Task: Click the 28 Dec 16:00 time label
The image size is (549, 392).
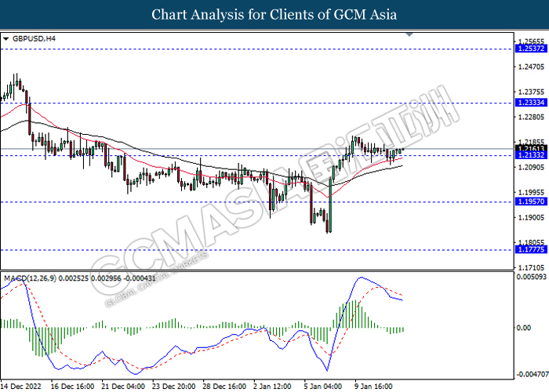Action: click(x=224, y=387)
